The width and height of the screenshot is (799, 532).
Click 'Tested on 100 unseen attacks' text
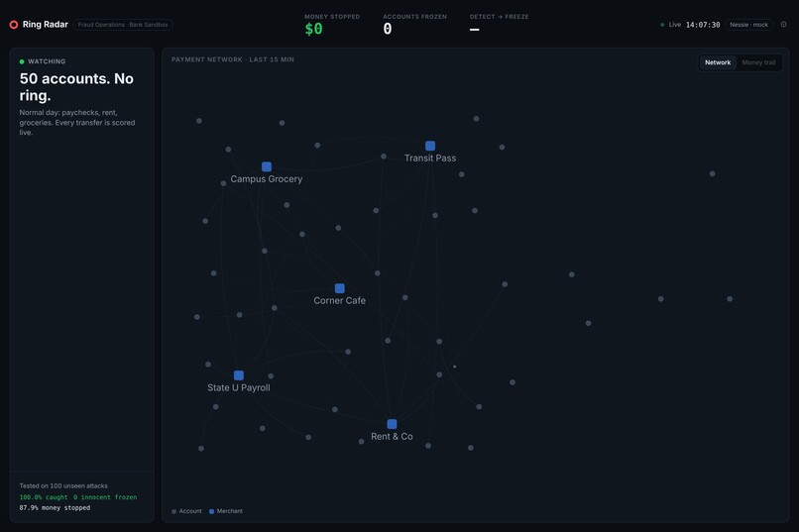click(63, 485)
